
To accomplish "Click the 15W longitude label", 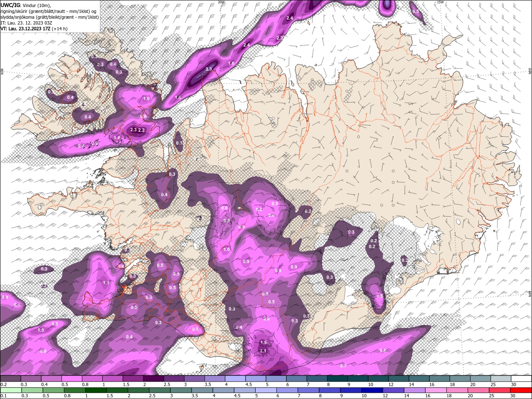I will click(440, 2).
